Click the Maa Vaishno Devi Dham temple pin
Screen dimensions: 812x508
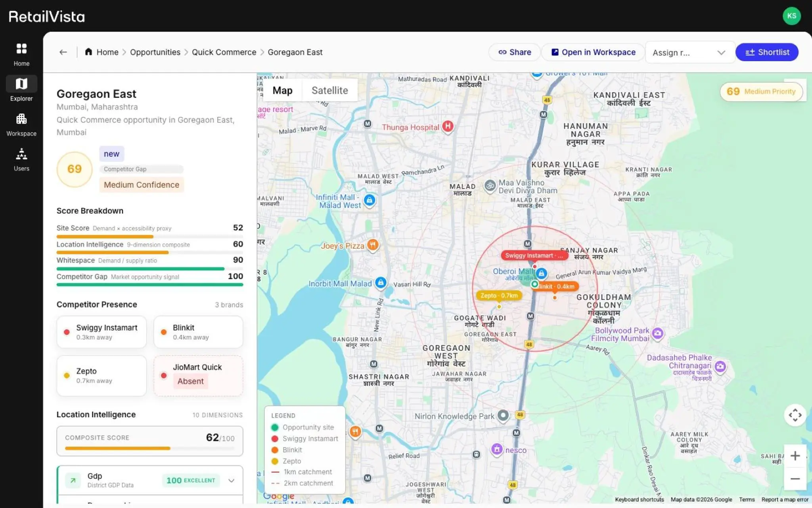point(490,186)
